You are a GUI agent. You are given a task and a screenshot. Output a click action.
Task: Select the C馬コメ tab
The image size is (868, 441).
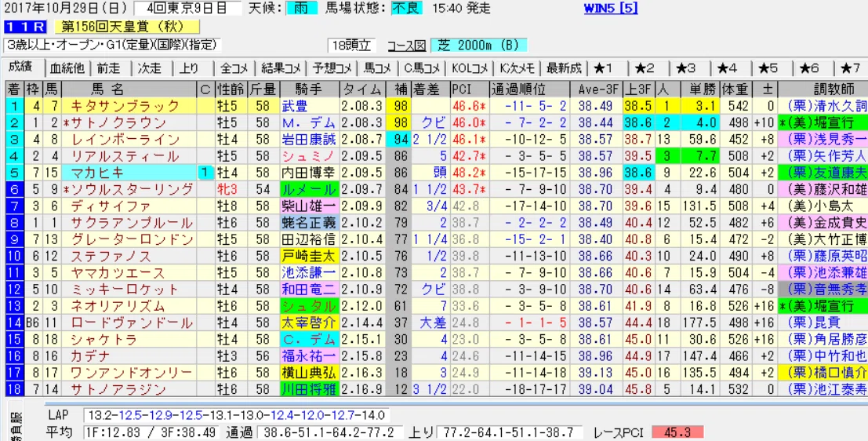(423, 69)
